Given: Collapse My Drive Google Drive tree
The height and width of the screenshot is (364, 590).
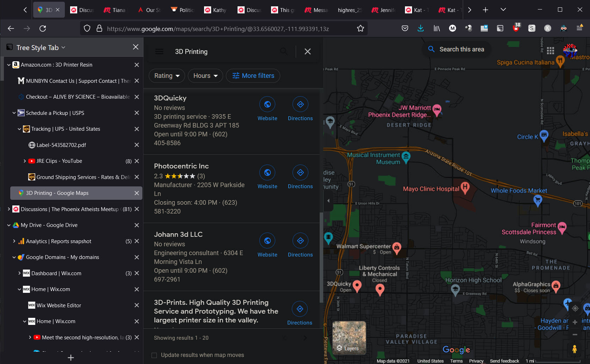Looking at the screenshot, I should coord(9,225).
